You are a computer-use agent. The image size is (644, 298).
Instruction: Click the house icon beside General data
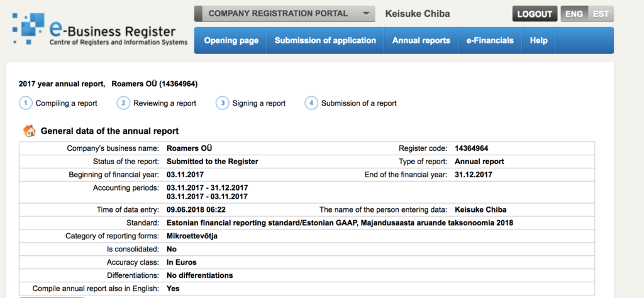pyautogui.click(x=29, y=131)
